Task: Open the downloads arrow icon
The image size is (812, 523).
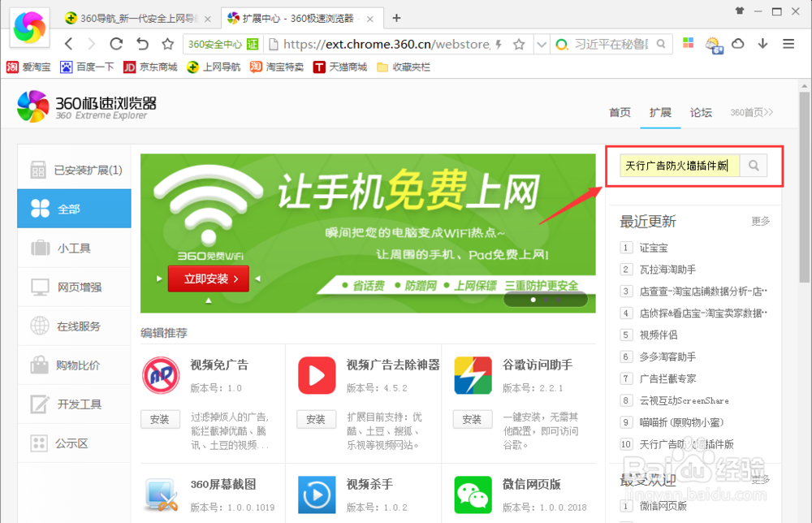Action: [x=762, y=44]
